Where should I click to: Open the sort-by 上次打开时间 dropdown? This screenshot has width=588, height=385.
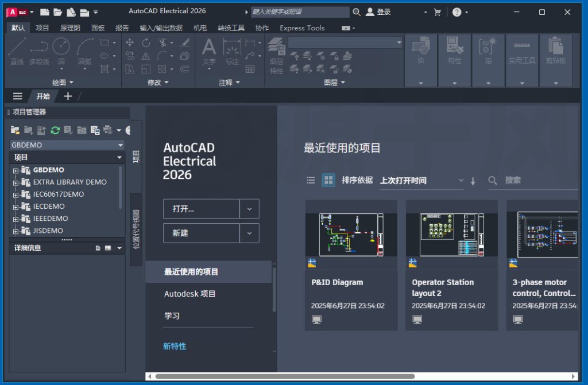click(x=421, y=180)
